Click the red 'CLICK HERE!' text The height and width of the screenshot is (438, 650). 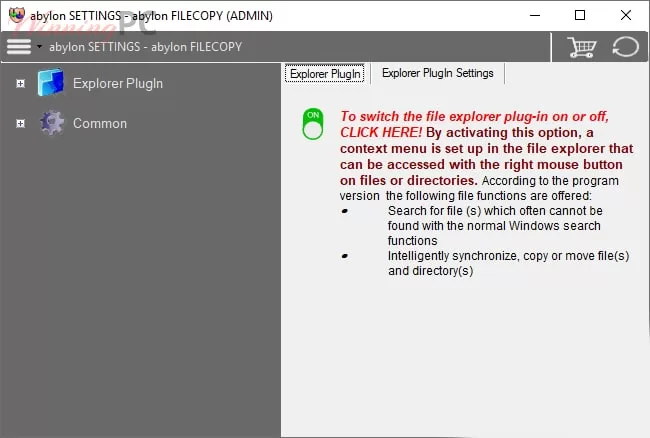pyautogui.click(x=381, y=133)
